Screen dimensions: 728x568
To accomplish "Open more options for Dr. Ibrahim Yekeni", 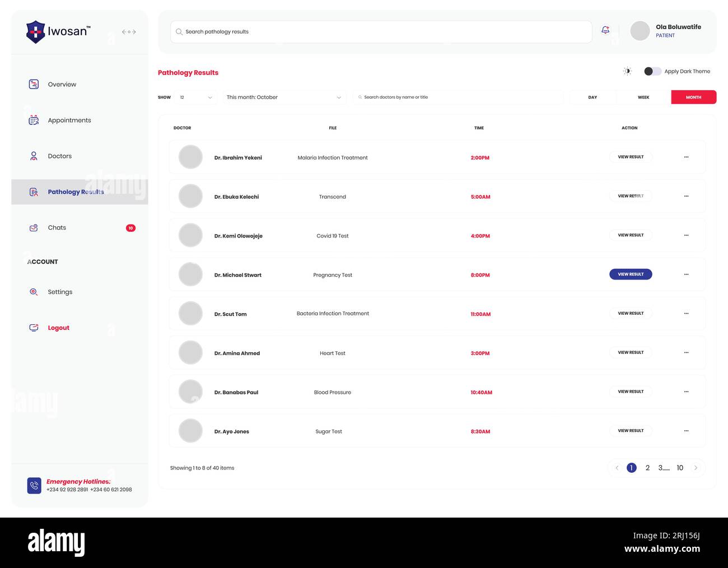I will pos(686,157).
